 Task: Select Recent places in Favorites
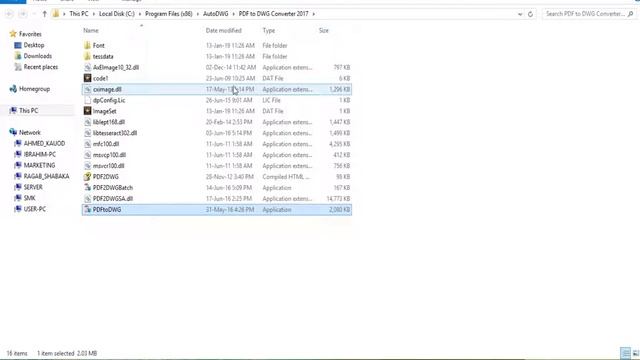pos(41,67)
